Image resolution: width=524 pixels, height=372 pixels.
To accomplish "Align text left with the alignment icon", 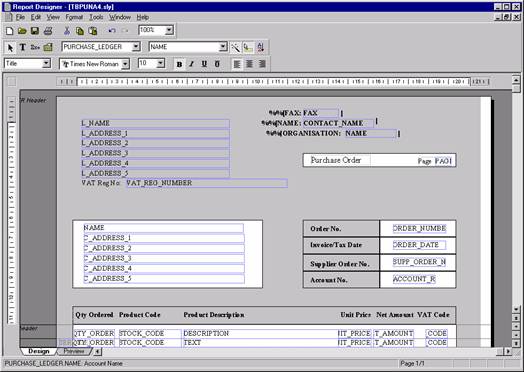I will [237, 64].
